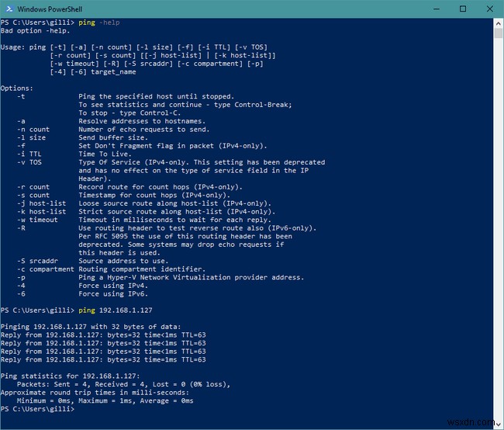Click 'Type Of Service (IPv4-only.' line
This screenshot has height=430, width=504.
click(x=202, y=162)
